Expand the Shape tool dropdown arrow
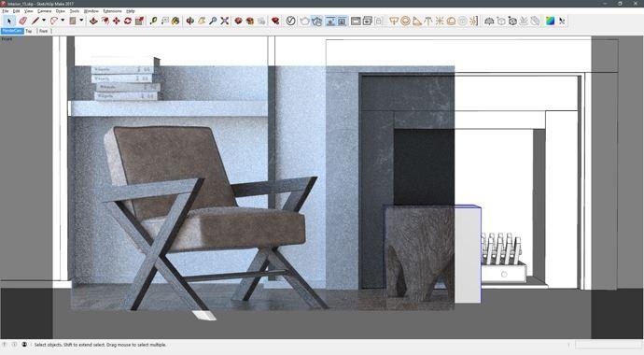 [x=81, y=21]
